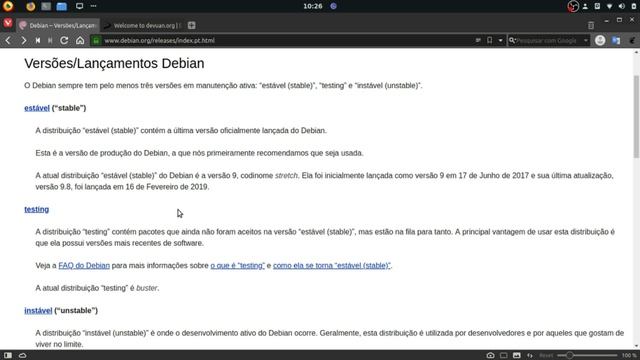Open the o que é "testing" link
The image size is (640, 360).
coord(238,266)
